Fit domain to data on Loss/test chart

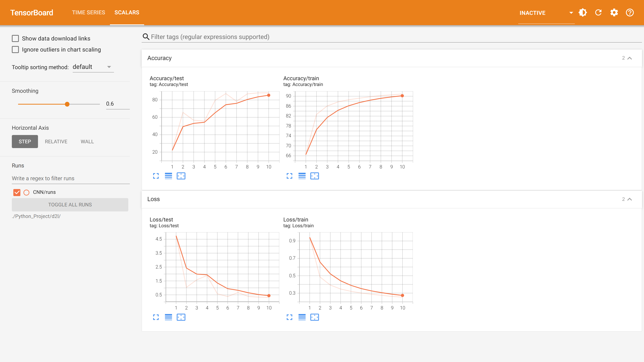(181, 317)
